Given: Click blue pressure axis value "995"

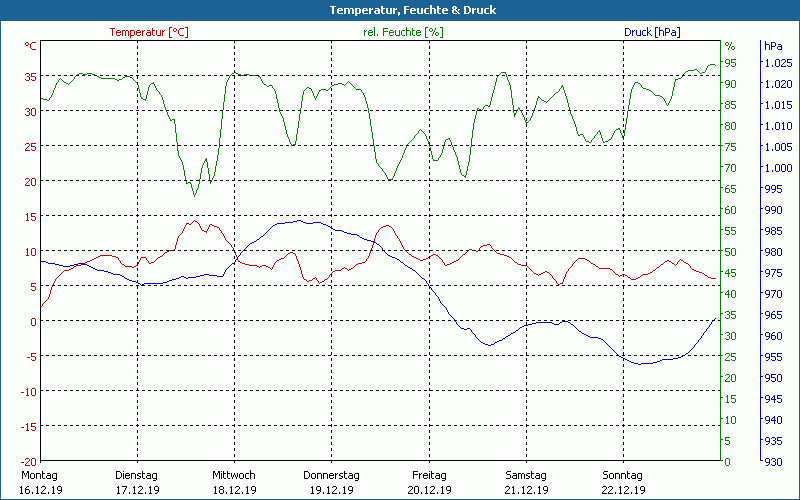Looking at the screenshot, I should [x=773, y=189].
